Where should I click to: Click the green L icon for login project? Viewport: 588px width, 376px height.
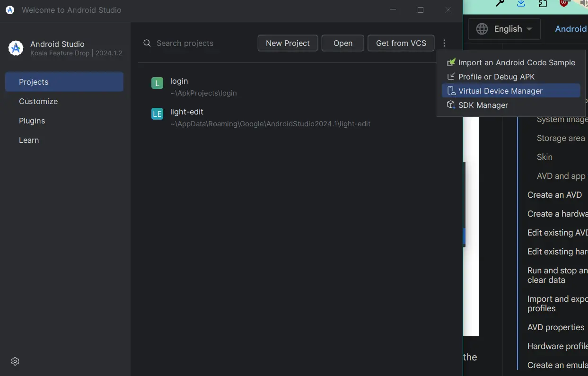click(157, 83)
